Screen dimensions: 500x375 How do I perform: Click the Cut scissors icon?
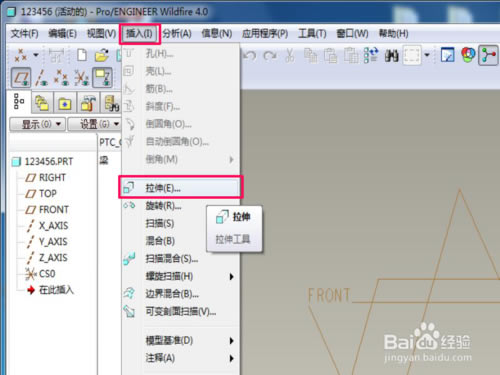point(290,55)
